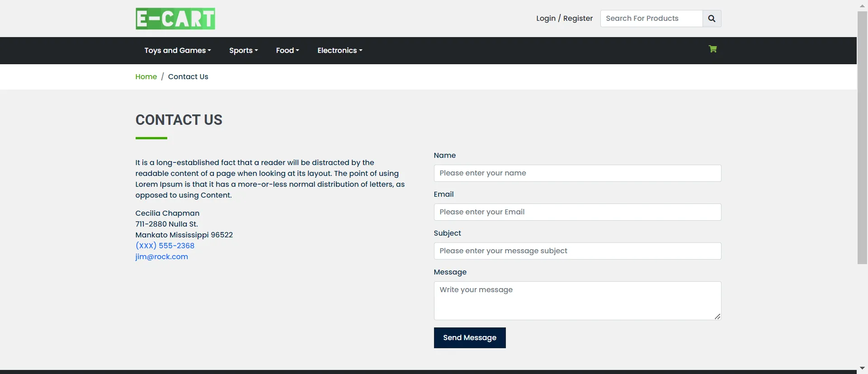Click the phone number (XXX) 555-2368
The image size is (868, 374).
(165, 246)
